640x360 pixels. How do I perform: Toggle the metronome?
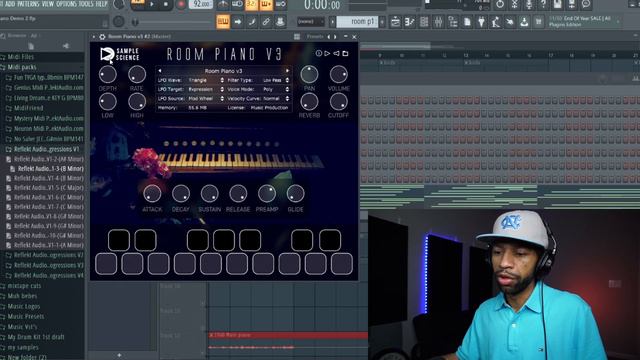click(223, 4)
